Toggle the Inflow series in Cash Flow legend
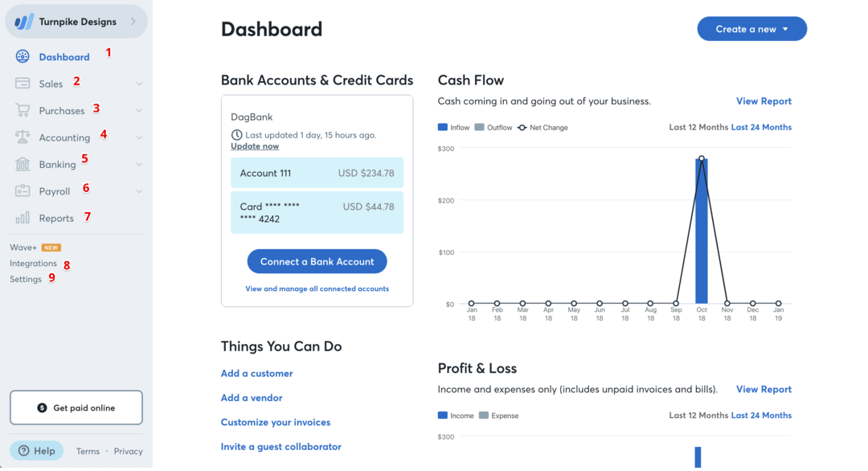Viewport: 868px width, 471px height. [x=453, y=127]
